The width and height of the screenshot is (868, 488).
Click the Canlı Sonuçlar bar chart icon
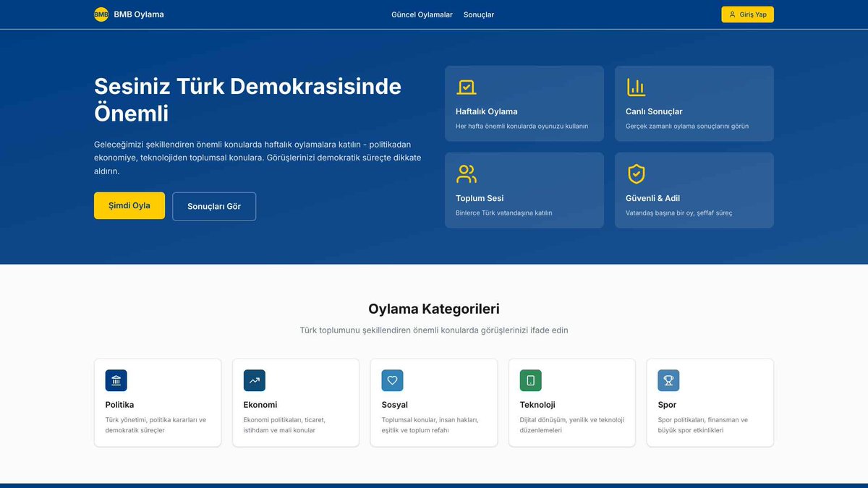(x=636, y=87)
